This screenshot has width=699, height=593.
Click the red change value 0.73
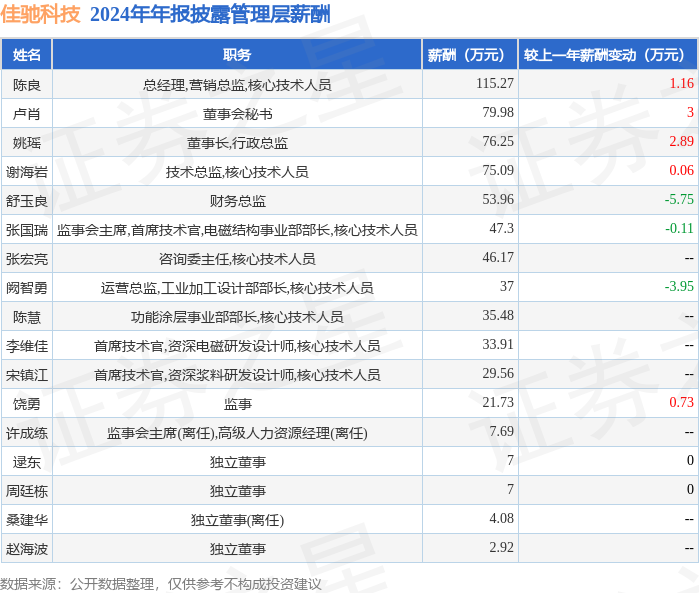(x=682, y=403)
